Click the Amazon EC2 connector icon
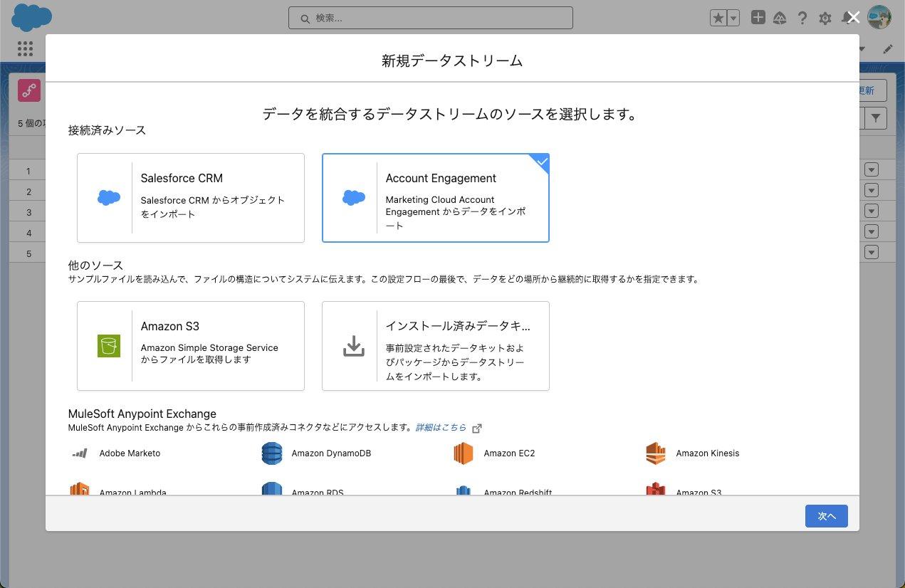 464,453
